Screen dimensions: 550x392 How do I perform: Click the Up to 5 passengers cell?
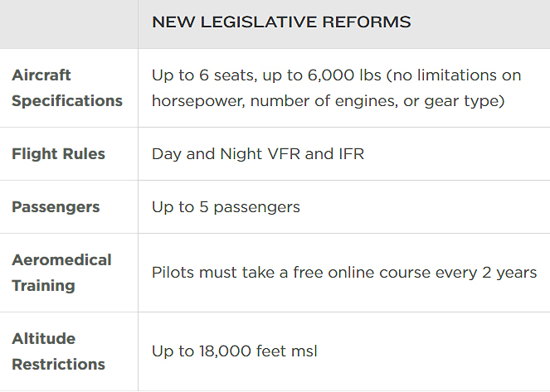pyautogui.click(x=226, y=207)
